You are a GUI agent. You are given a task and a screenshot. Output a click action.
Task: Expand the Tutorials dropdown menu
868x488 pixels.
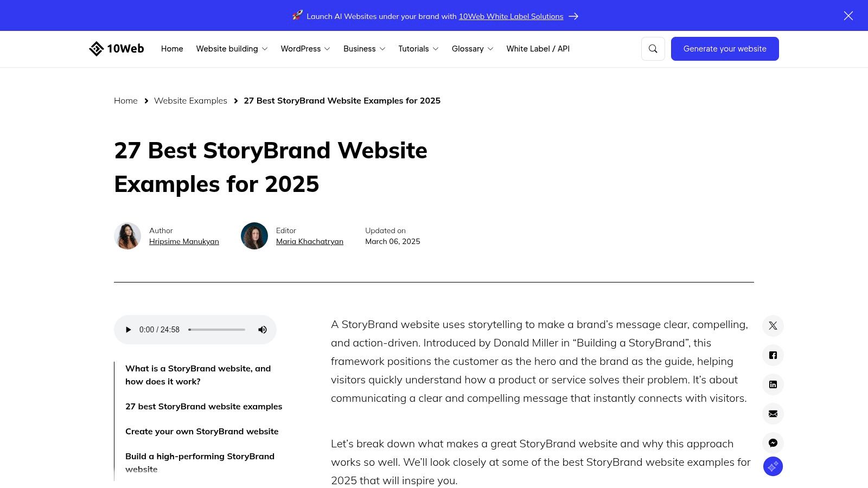(x=418, y=49)
